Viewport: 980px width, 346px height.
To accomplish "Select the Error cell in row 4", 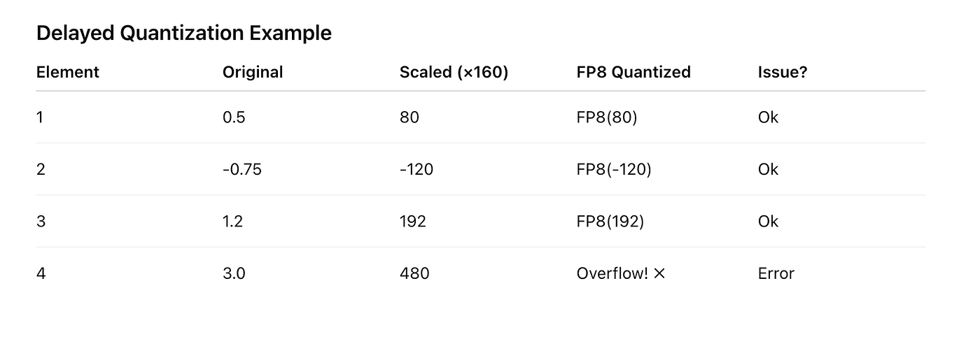I will point(776,273).
